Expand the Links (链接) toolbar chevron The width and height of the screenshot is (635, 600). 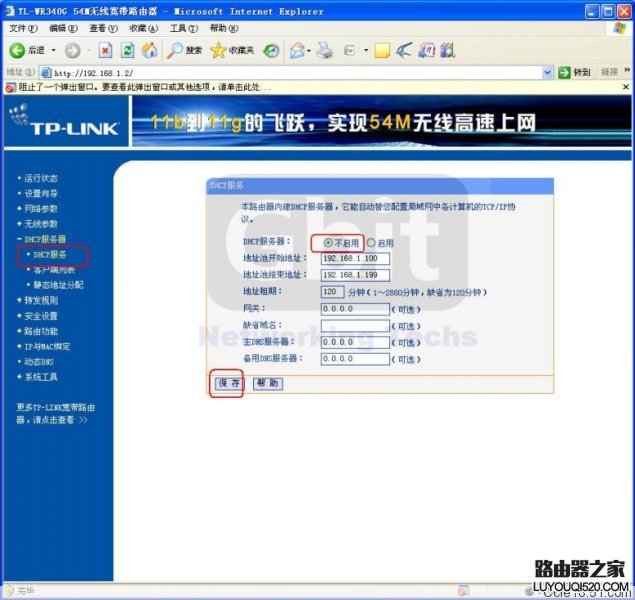click(627, 70)
